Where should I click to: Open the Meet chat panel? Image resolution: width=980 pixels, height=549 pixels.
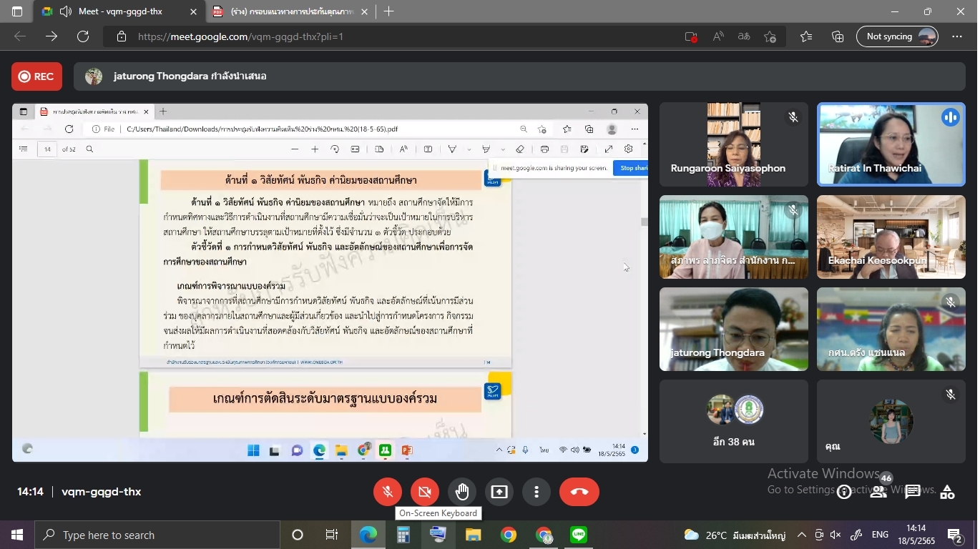pyautogui.click(x=913, y=492)
